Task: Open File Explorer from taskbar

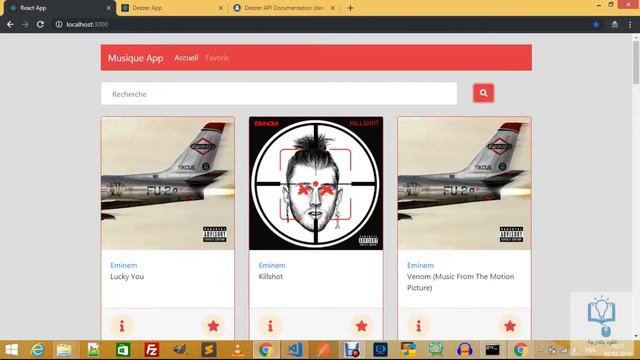Action: tap(64, 350)
